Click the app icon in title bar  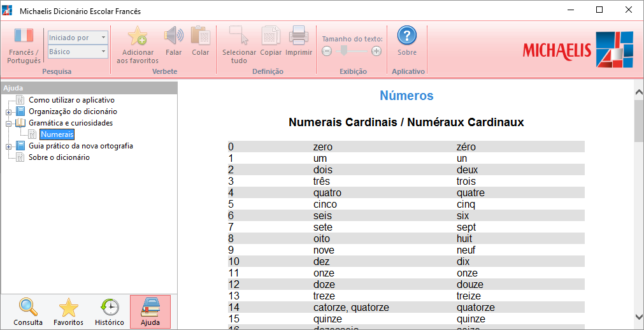pyautogui.click(x=7, y=11)
